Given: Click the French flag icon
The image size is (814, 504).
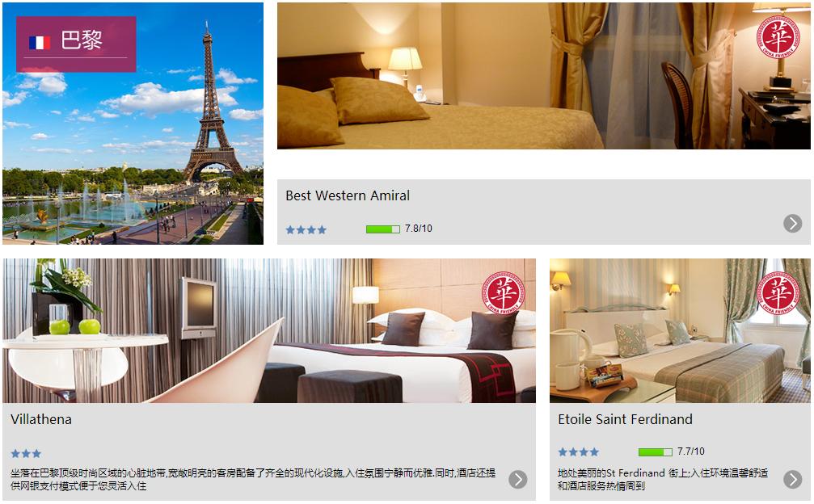Looking at the screenshot, I should 40,42.
